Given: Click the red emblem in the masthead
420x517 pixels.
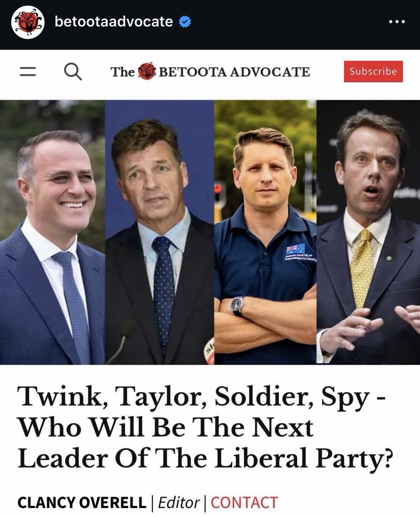Looking at the screenshot, I should [x=147, y=71].
